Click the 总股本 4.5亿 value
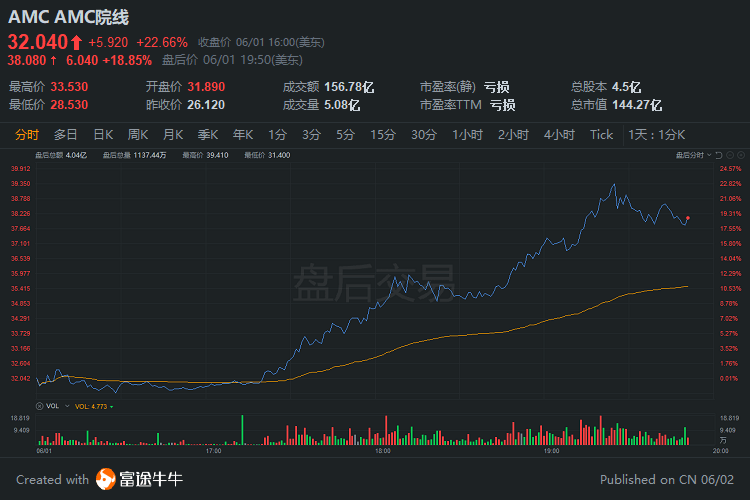 tap(626, 87)
